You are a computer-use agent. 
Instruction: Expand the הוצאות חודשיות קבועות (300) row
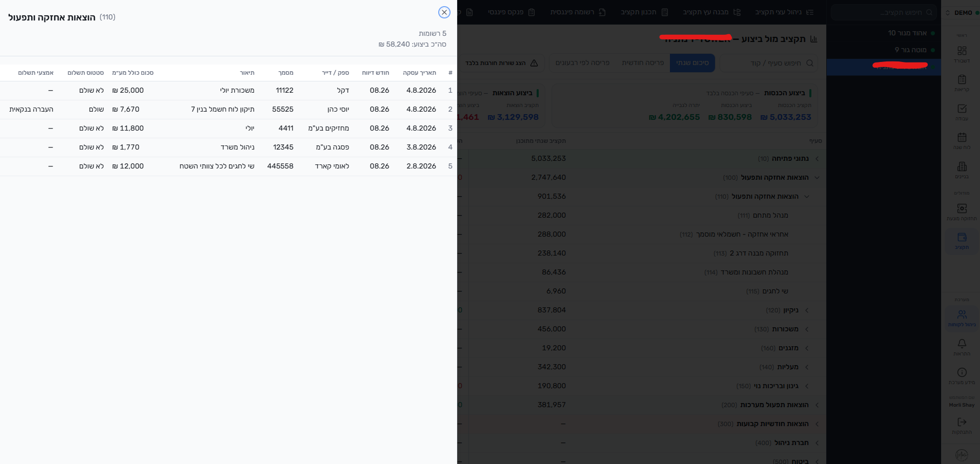pos(816,424)
